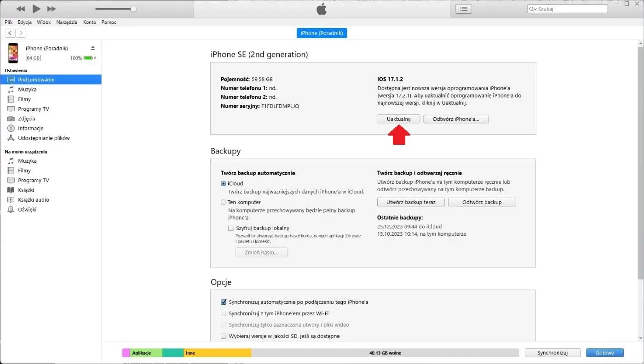
Task: Disable Synchronizuj automatycznie po podłączeniu
Action: click(x=224, y=302)
